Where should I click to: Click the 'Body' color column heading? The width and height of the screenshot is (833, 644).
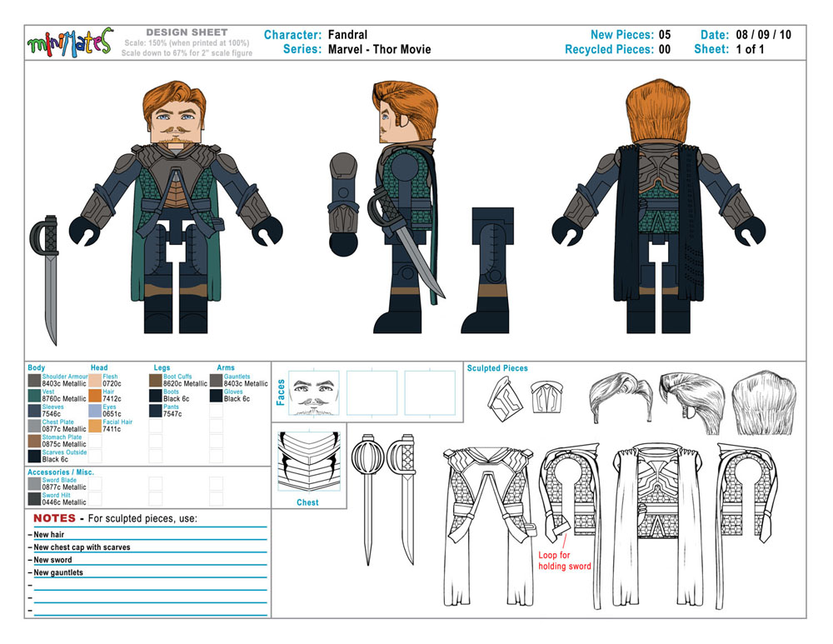(x=36, y=367)
